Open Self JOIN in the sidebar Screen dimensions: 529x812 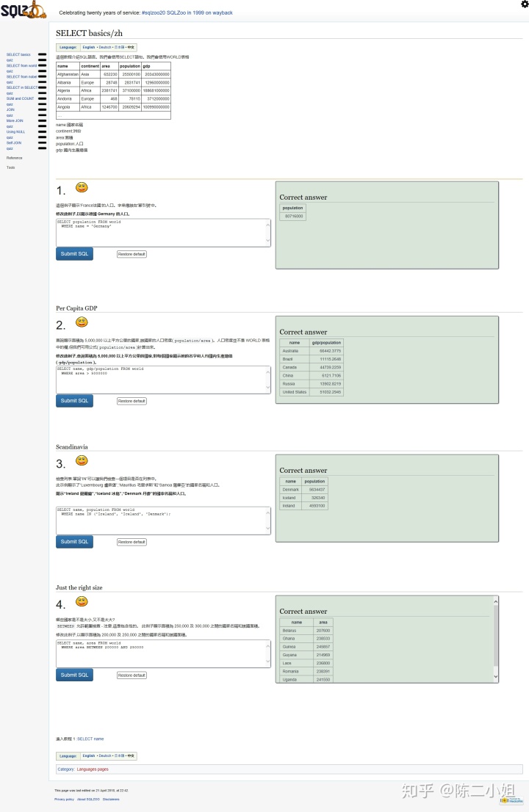click(x=13, y=142)
